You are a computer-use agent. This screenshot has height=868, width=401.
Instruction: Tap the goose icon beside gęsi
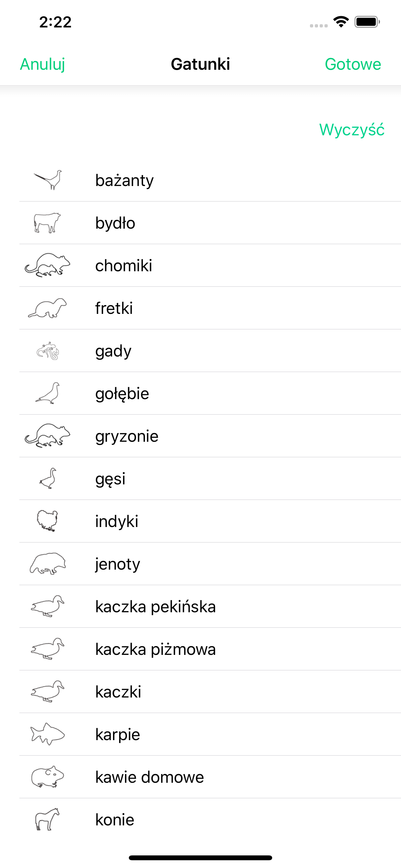point(47,479)
